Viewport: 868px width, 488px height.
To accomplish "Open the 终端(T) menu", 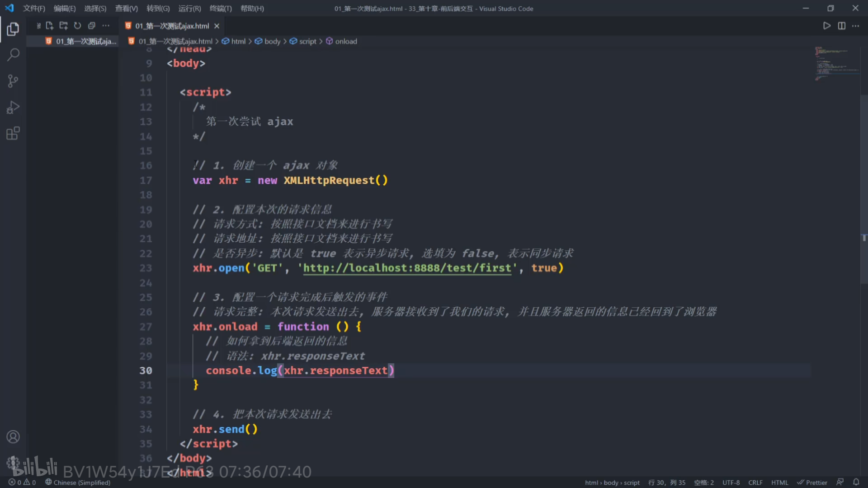I will (220, 9).
